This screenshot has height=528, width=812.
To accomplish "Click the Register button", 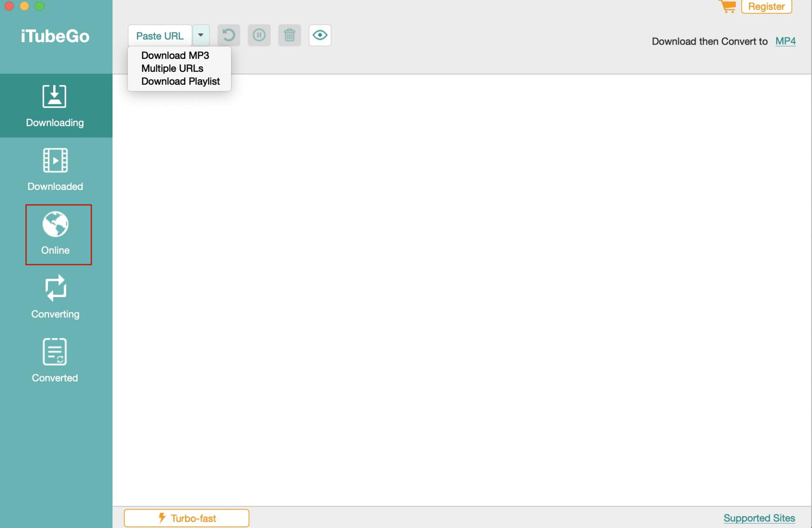I will tap(766, 6).
